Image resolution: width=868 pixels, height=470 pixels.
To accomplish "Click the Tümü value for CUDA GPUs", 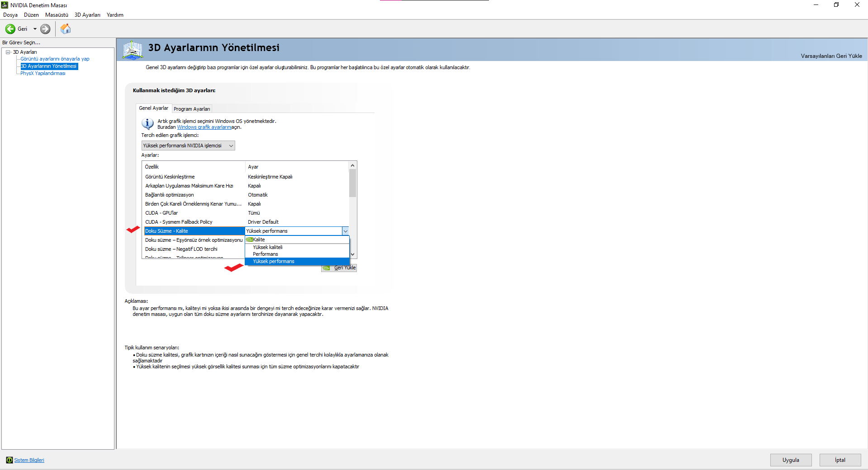I will pos(254,213).
